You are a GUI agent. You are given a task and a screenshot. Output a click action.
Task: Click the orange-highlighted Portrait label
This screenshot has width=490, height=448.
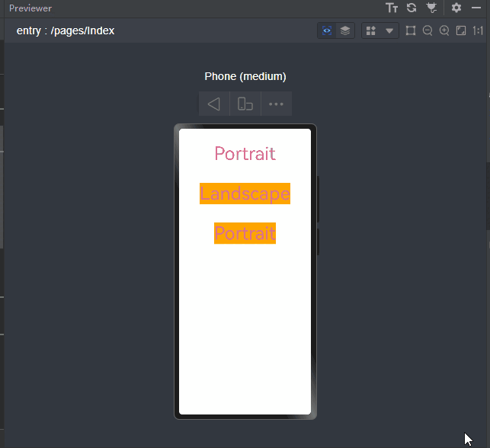point(245,233)
